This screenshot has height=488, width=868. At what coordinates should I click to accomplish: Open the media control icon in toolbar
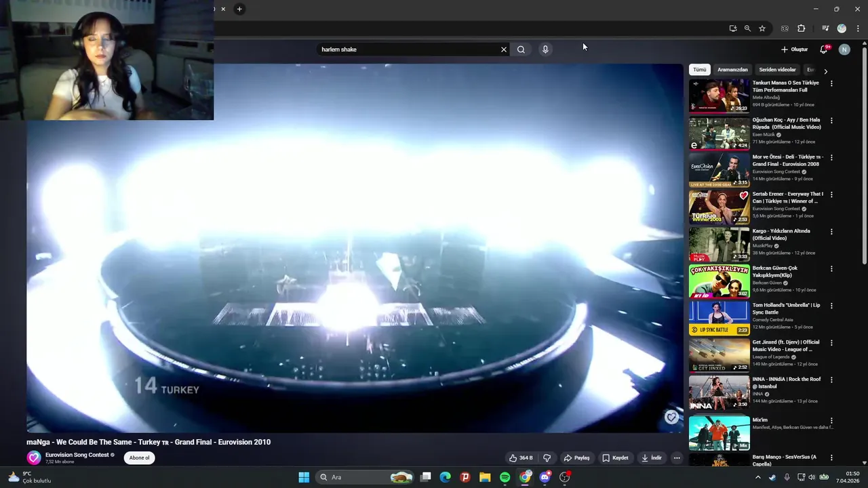coord(825,28)
